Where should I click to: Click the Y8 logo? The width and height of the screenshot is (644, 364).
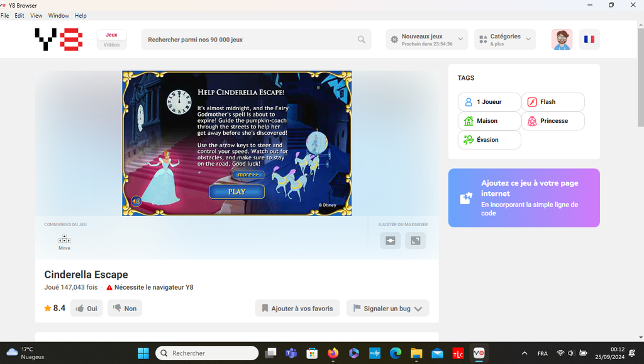[58, 39]
